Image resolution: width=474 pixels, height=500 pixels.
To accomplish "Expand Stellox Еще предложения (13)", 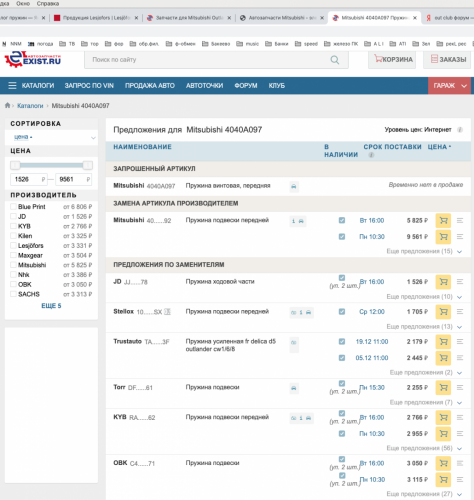I will pyautogui.click(x=424, y=327).
